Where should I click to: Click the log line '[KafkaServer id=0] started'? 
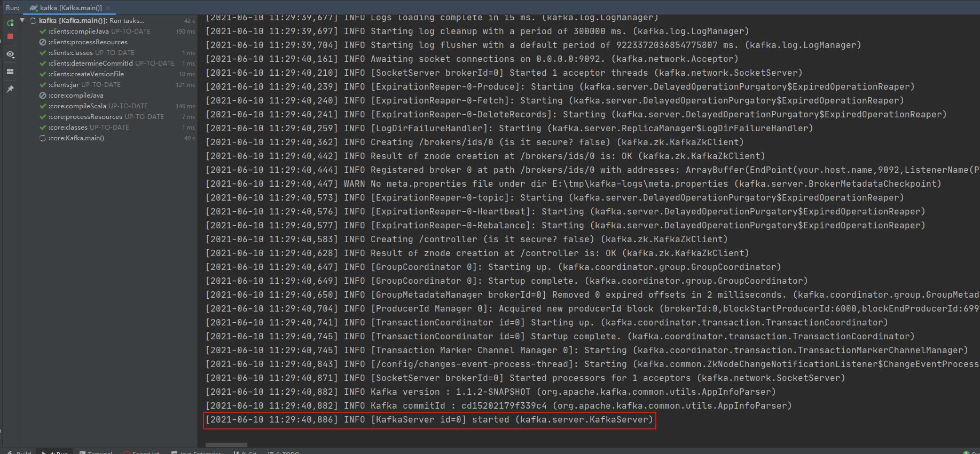(x=429, y=420)
